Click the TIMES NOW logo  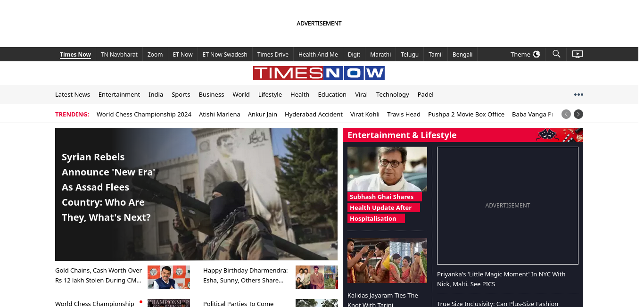pyautogui.click(x=319, y=73)
